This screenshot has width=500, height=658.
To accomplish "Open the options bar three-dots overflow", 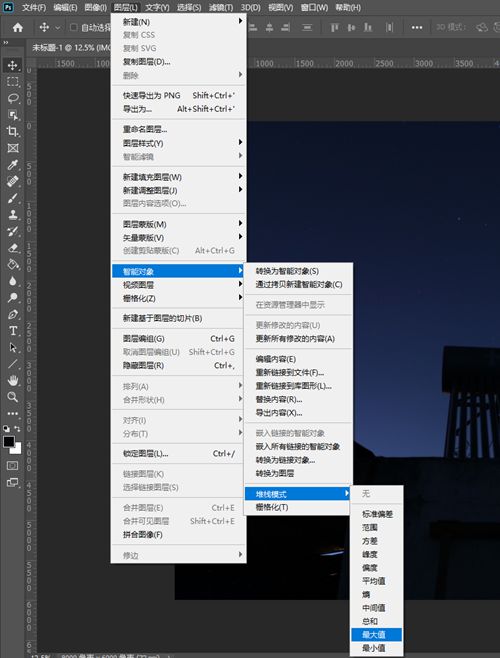I will tap(417, 28).
